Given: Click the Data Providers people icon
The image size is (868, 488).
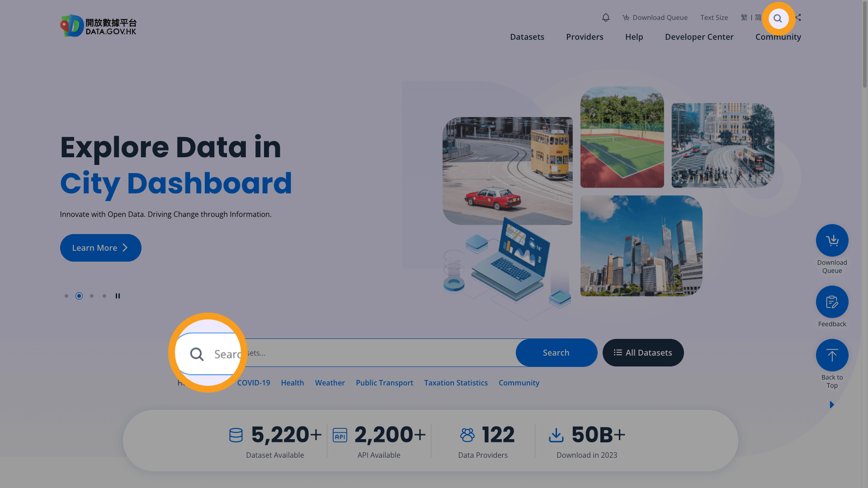Looking at the screenshot, I should 467,435.
